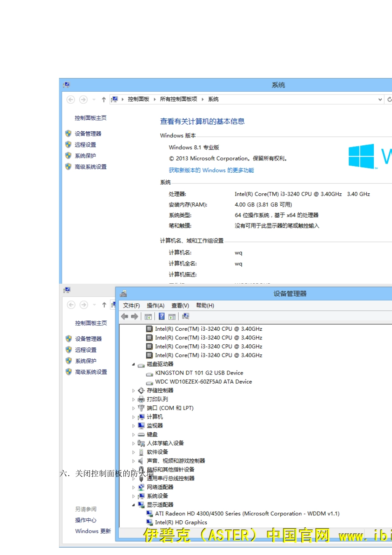Screen dimensions: 392x555
Task: Open Help via the blue question-mark toolbar icon
Action: tap(162, 316)
